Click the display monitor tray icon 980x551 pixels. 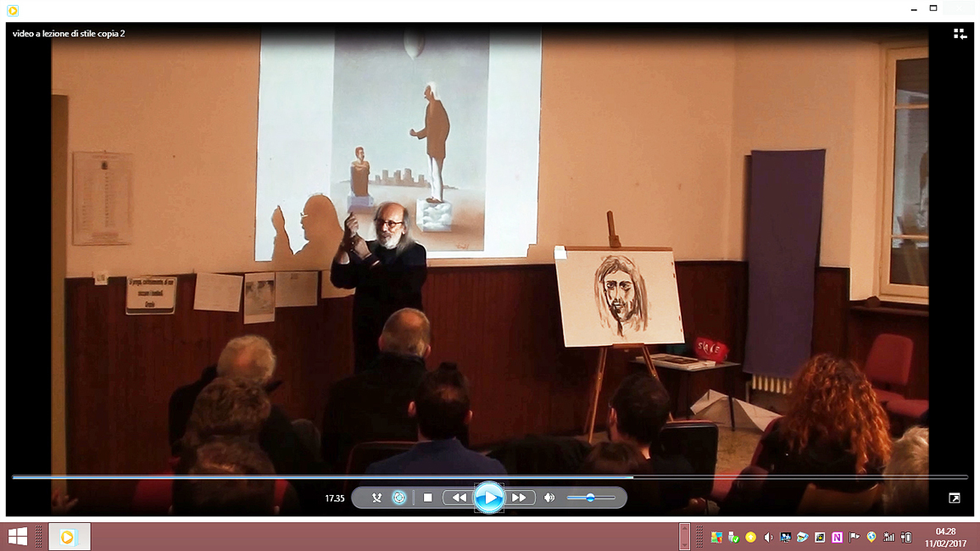[x=786, y=537]
